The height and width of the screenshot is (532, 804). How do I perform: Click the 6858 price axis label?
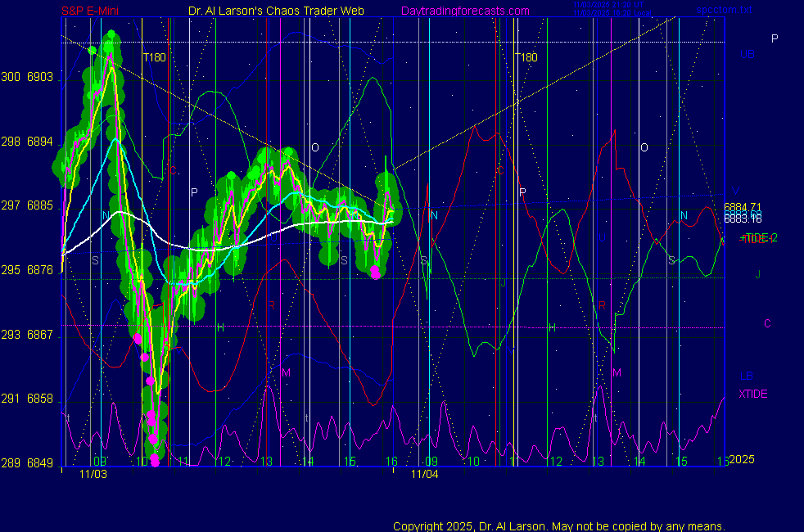click(x=41, y=399)
